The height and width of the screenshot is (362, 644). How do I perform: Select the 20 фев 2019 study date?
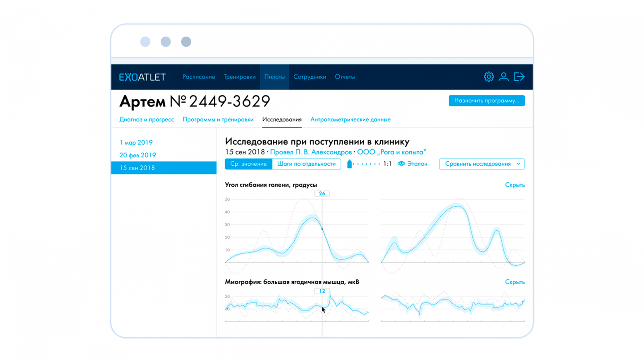tap(138, 155)
